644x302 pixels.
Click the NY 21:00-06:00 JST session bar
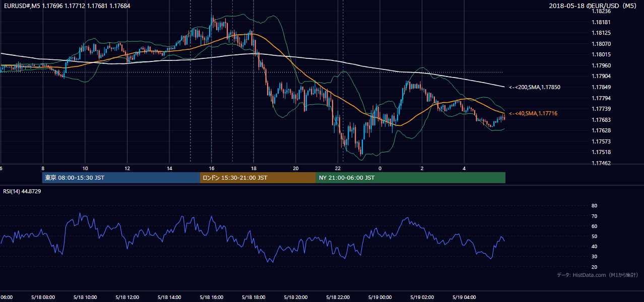click(x=411, y=178)
